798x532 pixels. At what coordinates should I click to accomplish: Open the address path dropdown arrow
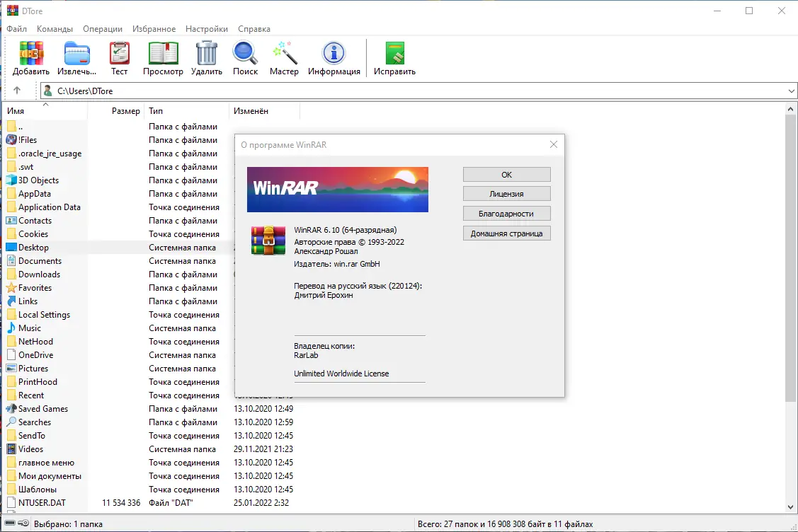pos(791,91)
